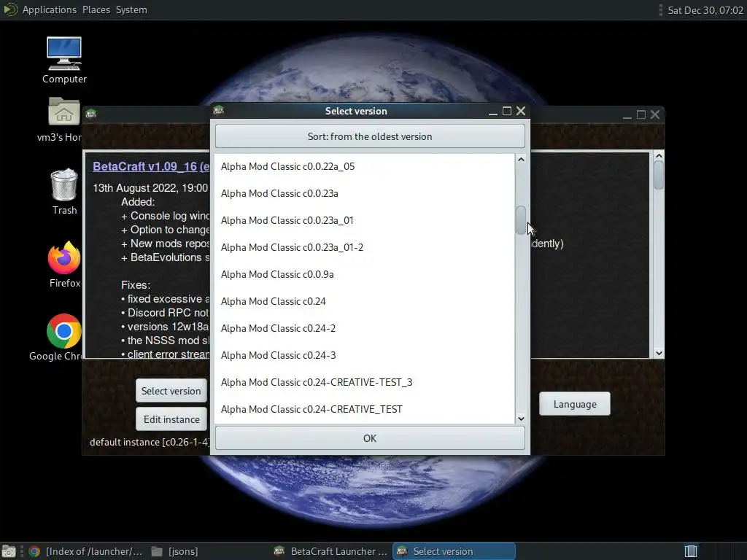Confirm selection with OK button

370,438
